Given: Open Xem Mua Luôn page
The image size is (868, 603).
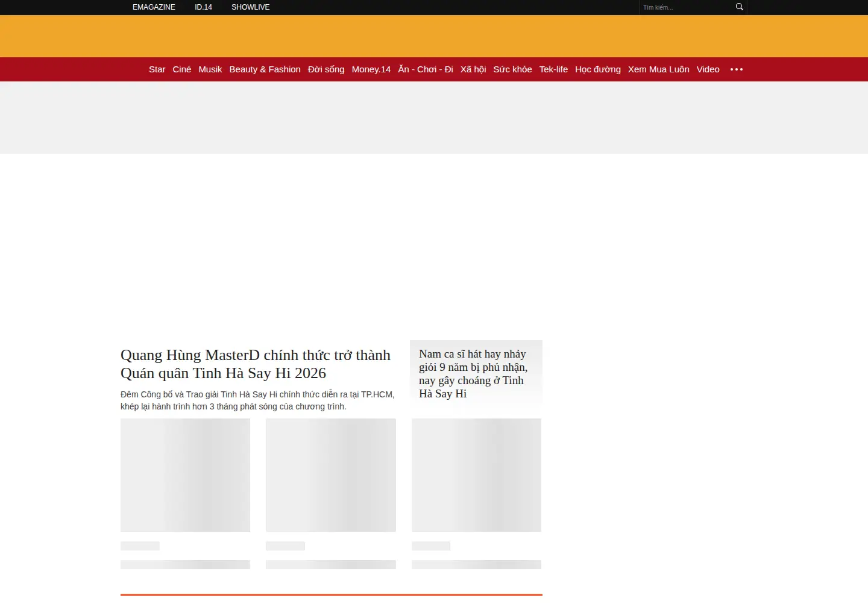Looking at the screenshot, I should [659, 69].
